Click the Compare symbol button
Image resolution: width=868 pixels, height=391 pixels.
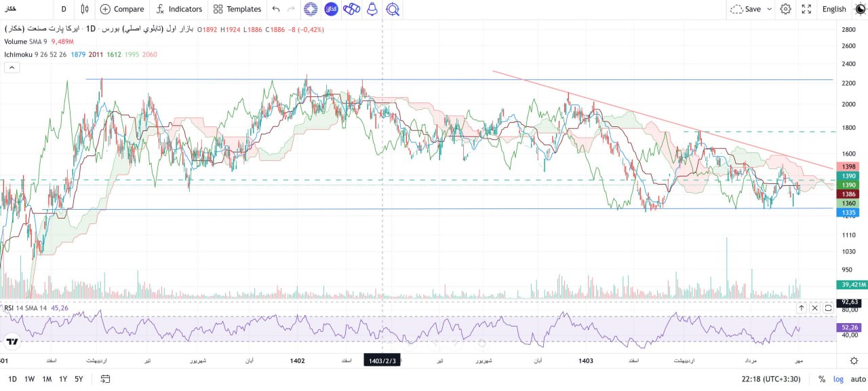tap(122, 9)
